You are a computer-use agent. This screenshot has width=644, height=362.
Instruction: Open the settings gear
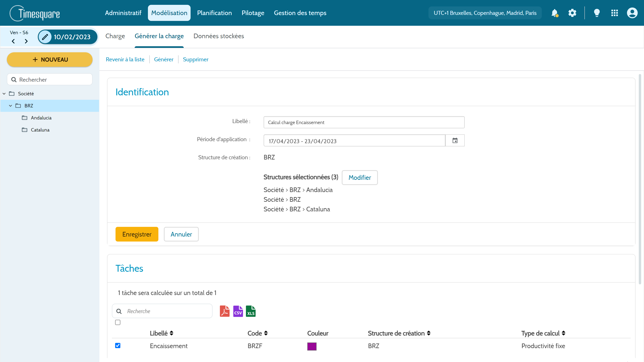pos(572,13)
